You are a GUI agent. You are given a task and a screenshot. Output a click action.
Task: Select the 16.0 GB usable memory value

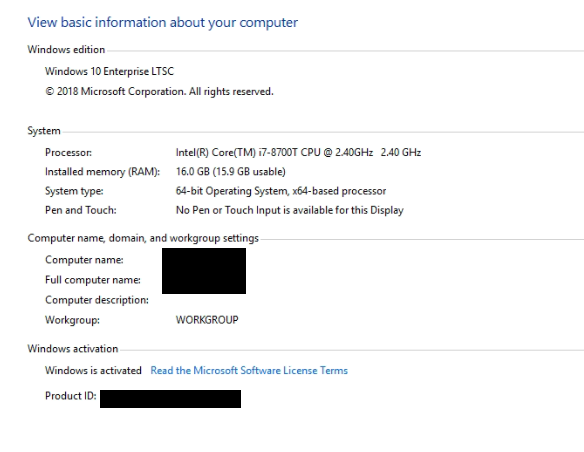click(x=231, y=172)
